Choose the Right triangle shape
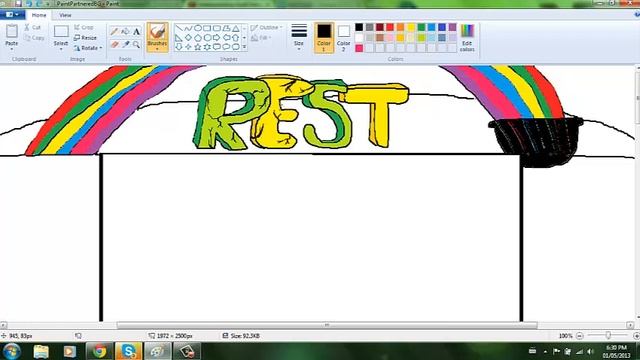 179,38
